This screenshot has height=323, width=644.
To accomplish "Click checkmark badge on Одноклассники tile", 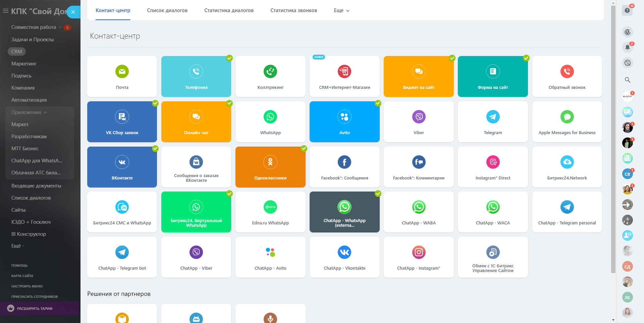I will coord(304,149).
